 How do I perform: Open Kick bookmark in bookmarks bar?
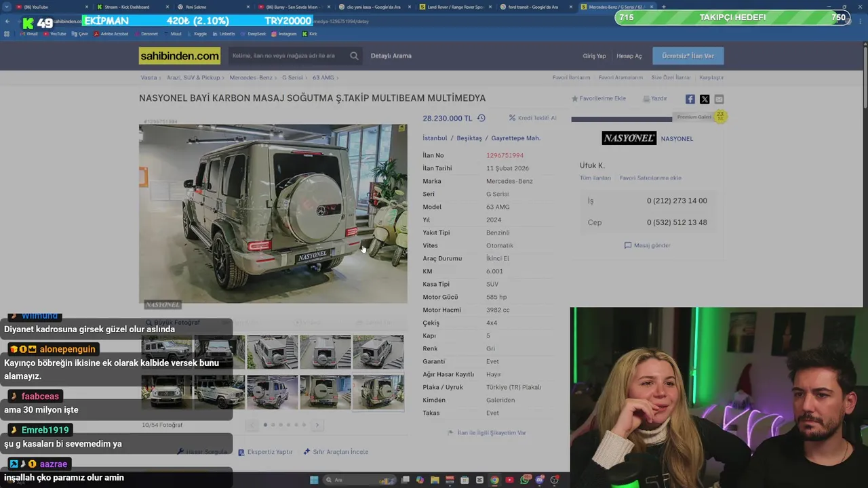click(310, 34)
